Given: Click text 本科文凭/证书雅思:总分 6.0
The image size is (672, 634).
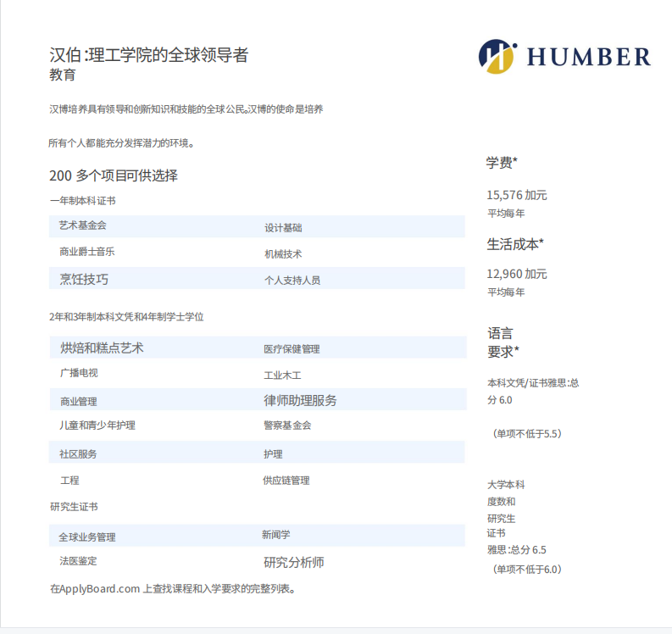Looking at the screenshot, I should [533, 391].
